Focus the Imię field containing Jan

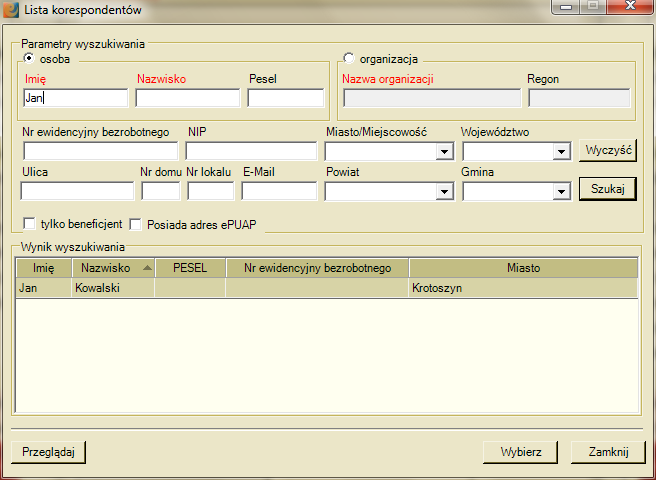[x=76, y=98]
